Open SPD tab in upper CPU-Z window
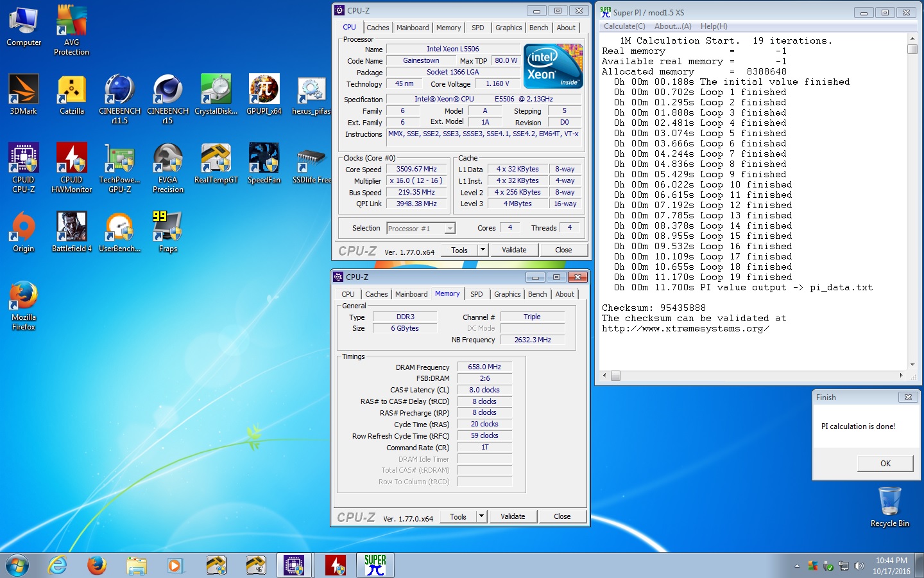This screenshot has width=924, height=578. pos(478,28)
